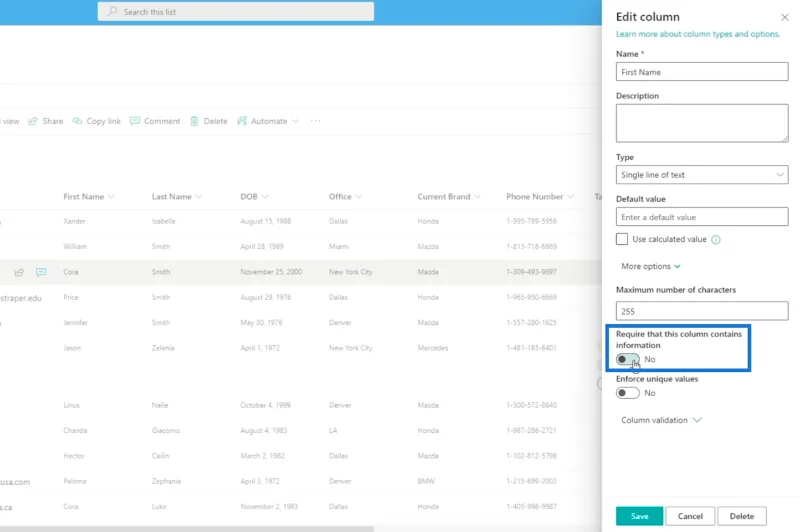Click the Jennifer first name cell
The image size is (800, 532).
(76, 322)
